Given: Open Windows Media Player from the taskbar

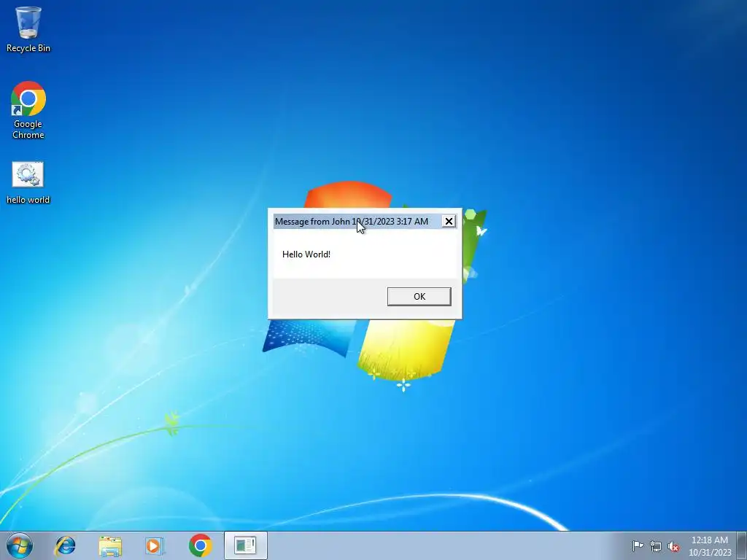Looking at the screenshot, I should click(155, 545).
